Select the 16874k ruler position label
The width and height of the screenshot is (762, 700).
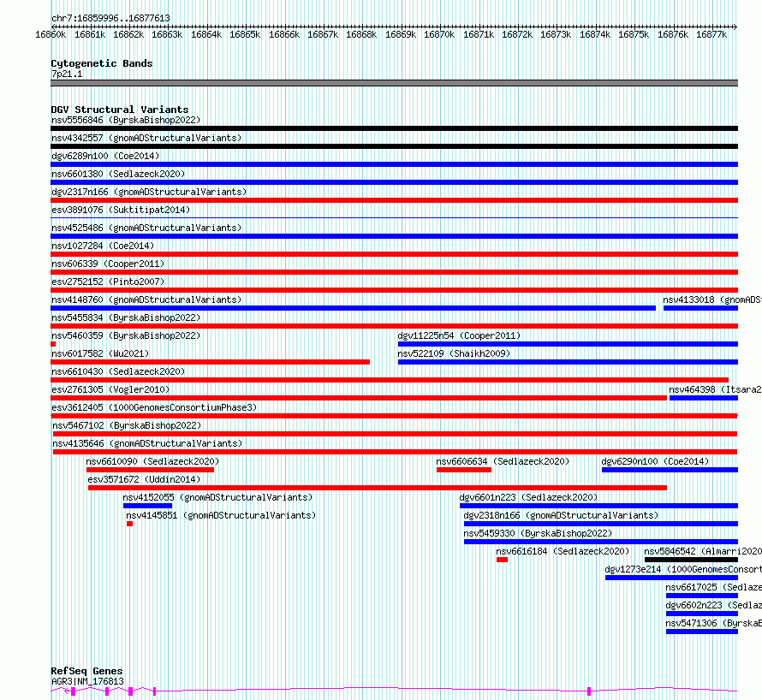(595, 34)
